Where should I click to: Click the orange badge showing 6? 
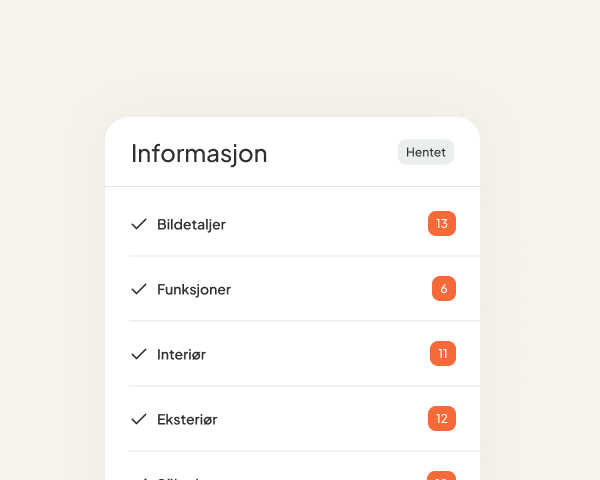443,289
